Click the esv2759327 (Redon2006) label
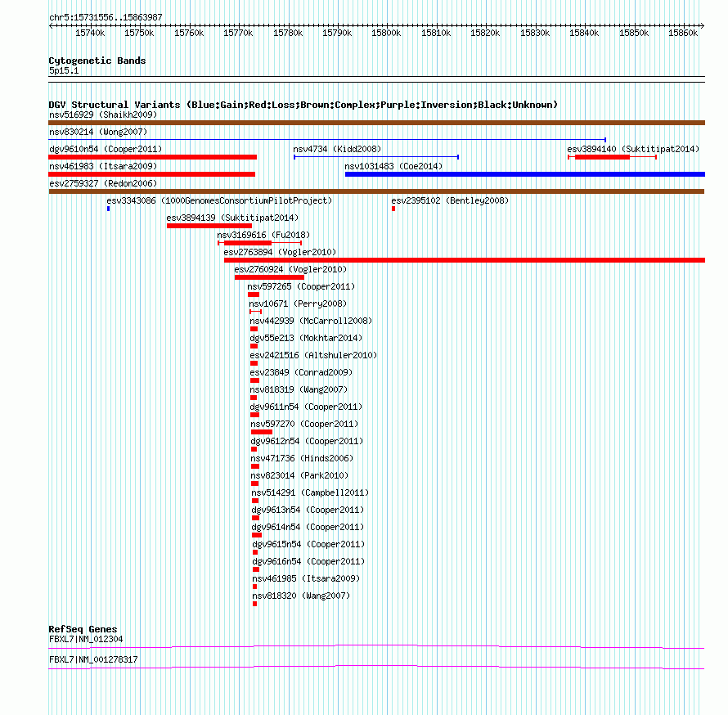 103,183
